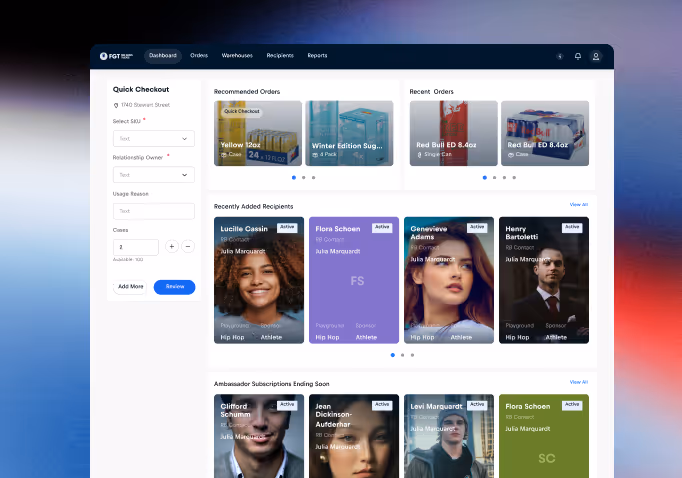682x478 pixels.
Task: Select the Winter Edition Sug... order card
Action: 349,134
